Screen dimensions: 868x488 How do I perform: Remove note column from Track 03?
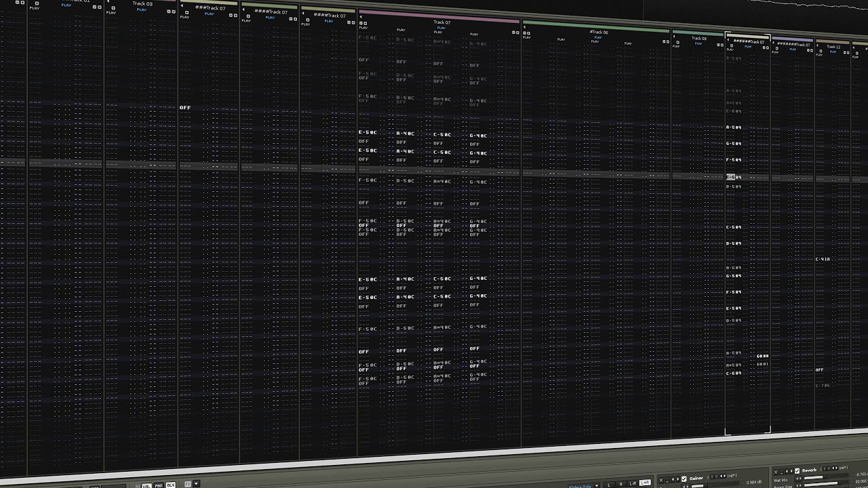pyautogui.click(x=169, y=12)
